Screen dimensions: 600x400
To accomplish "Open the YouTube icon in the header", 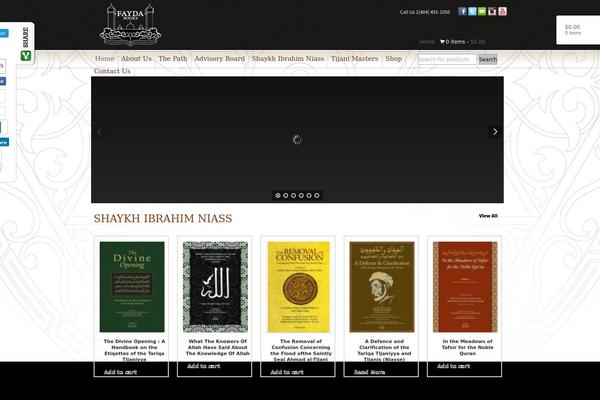I will [x=502, y=11].
